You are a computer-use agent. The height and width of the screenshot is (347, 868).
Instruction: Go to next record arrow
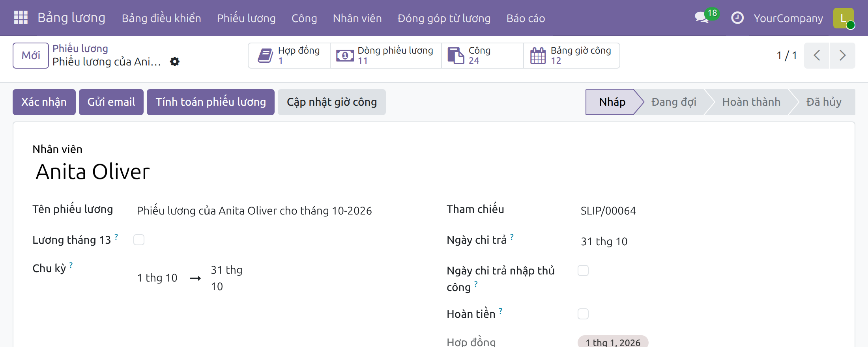click(x=842, y=56)
